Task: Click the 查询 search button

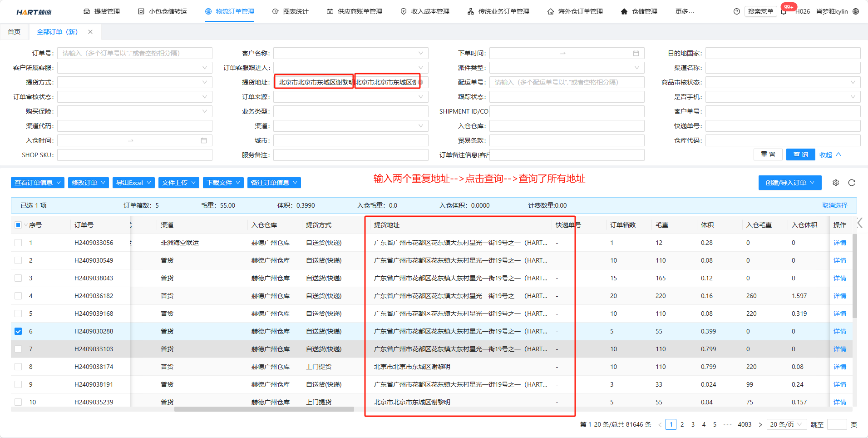Action: point(800,154)
